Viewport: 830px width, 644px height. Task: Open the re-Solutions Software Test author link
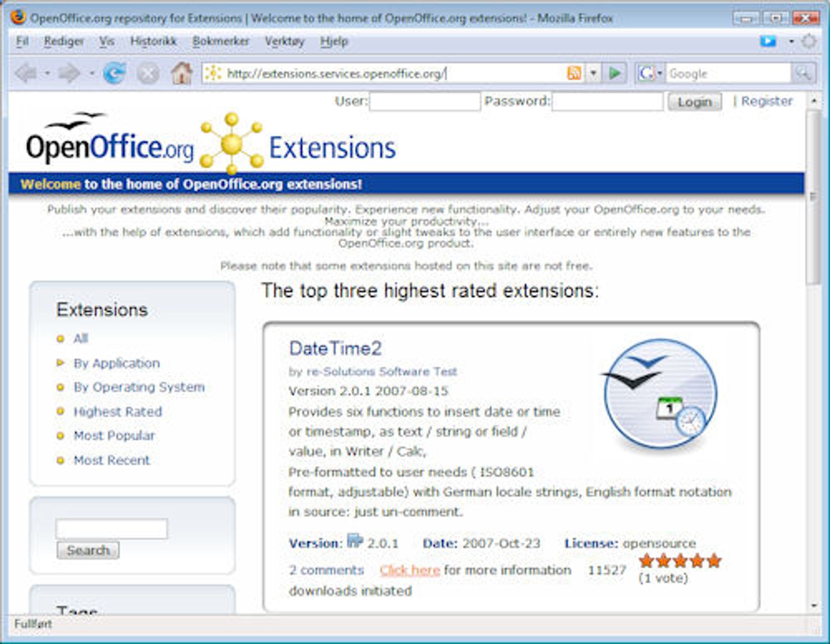tap(381, 371)
